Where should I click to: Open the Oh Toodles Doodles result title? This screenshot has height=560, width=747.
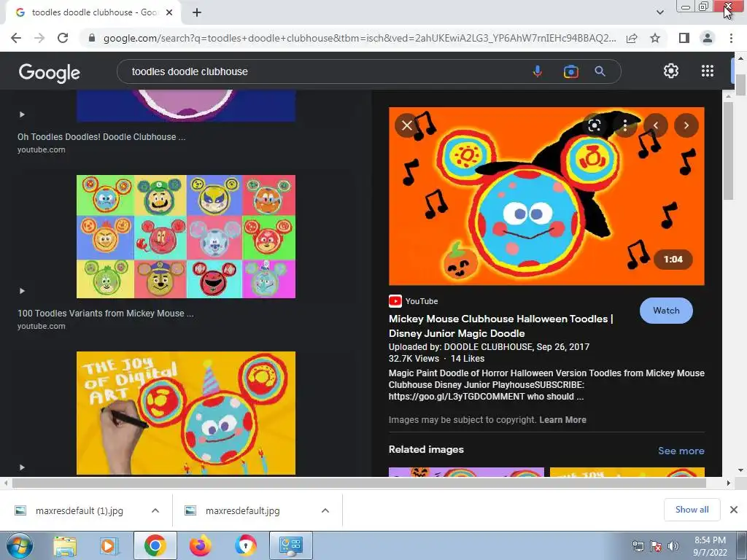(101, 136)
